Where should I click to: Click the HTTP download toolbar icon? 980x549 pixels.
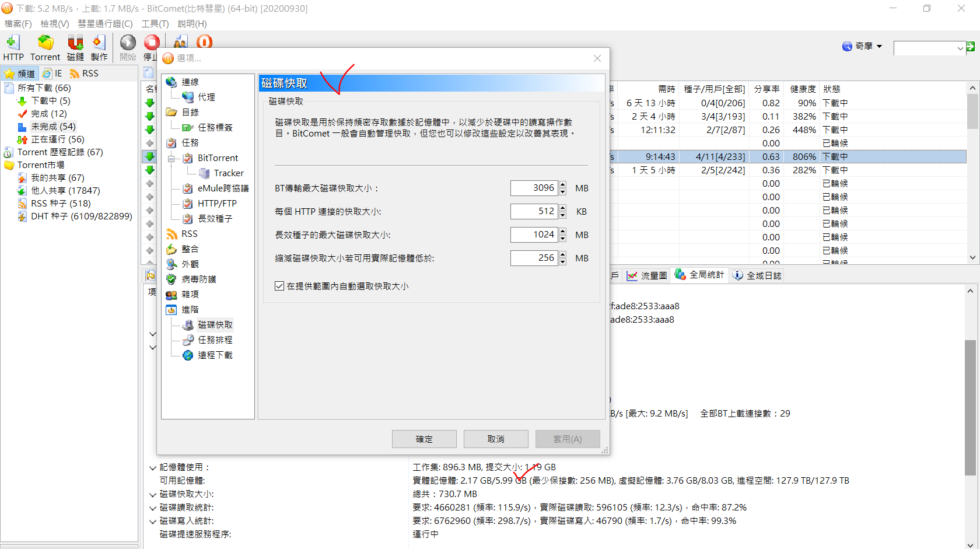point(13,47)
